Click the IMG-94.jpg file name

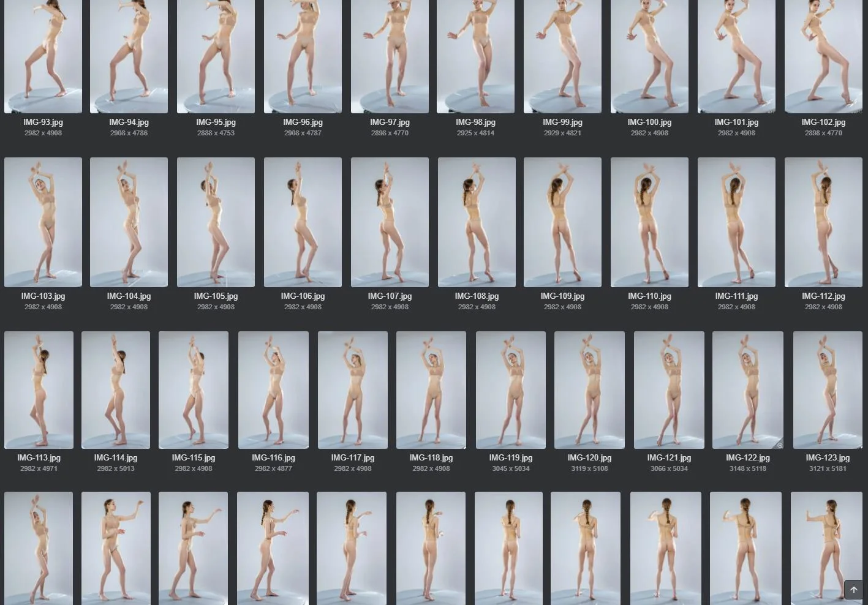point(129,122)
